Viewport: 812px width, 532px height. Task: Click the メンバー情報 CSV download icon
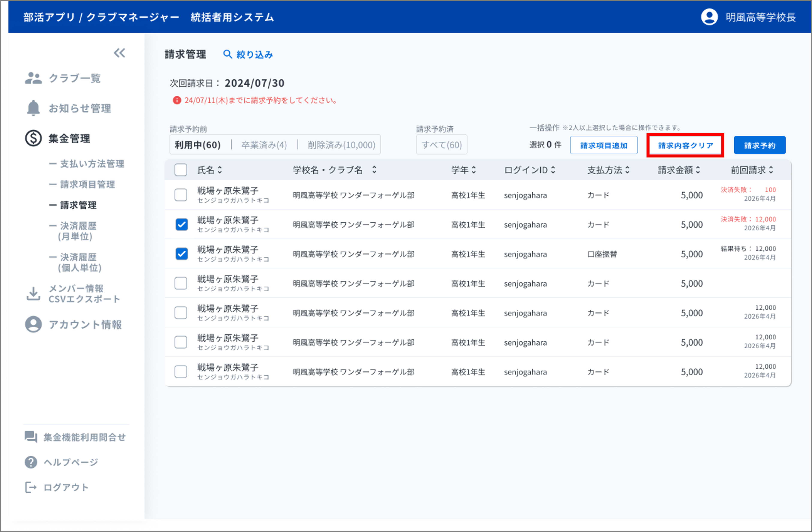click(33, 294)
